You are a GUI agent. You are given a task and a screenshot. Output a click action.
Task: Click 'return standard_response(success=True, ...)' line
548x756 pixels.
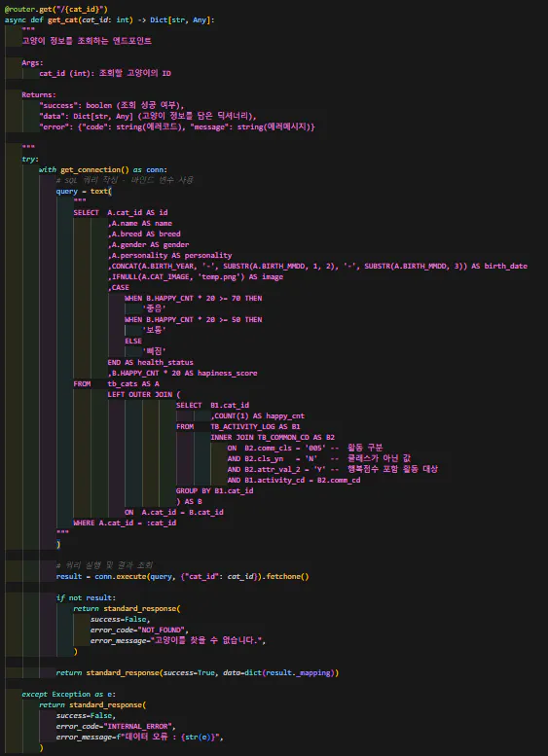[x=198, y=672]
